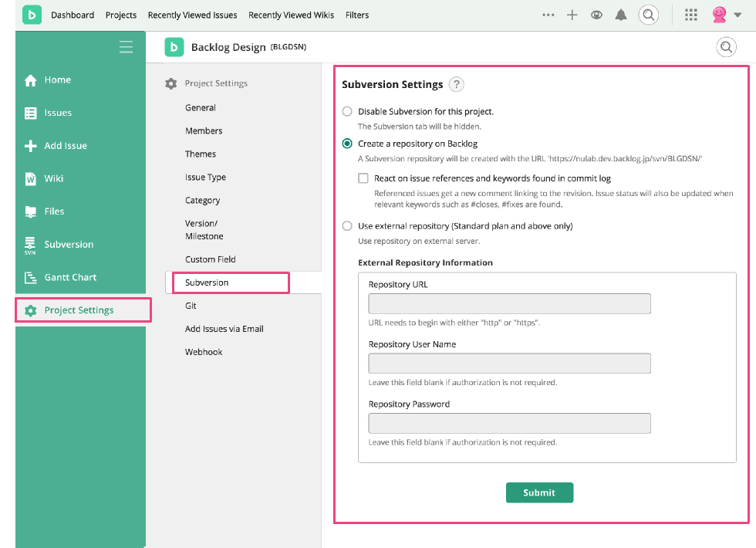756x548 pixels.
Task: Check React on issue references checkbox
Action: click(363, 178)
